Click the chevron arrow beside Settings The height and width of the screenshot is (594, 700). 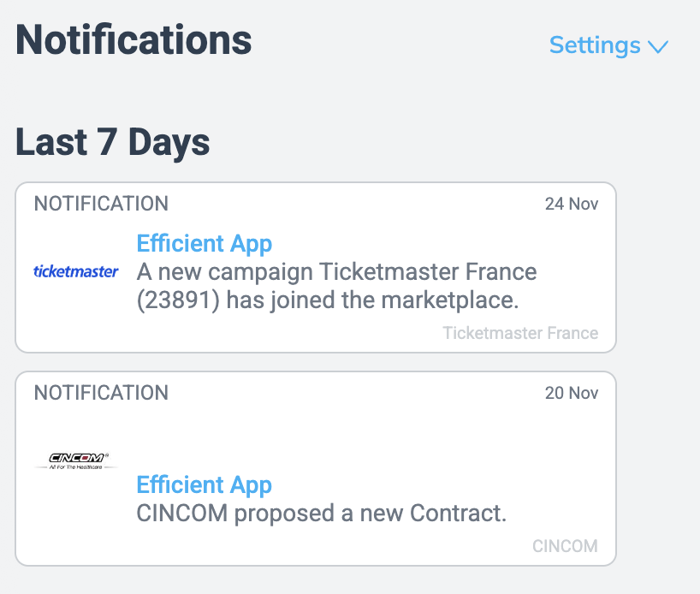658,47
